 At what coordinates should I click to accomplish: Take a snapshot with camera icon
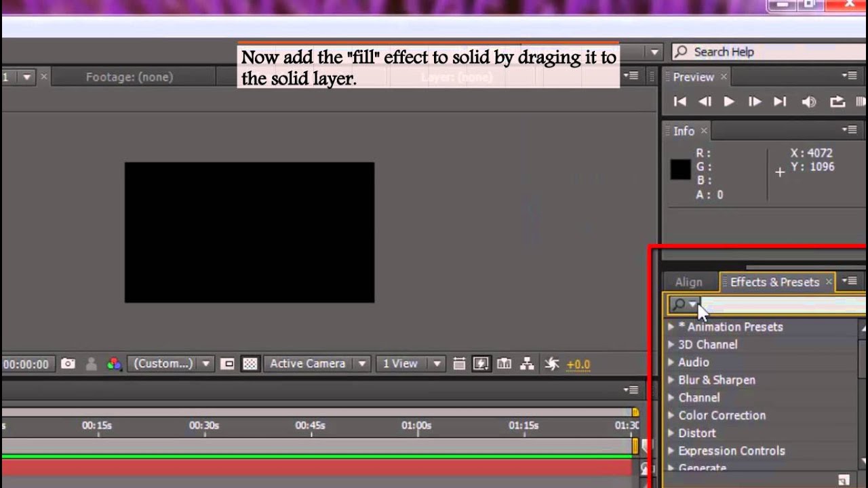pos(68,364)
